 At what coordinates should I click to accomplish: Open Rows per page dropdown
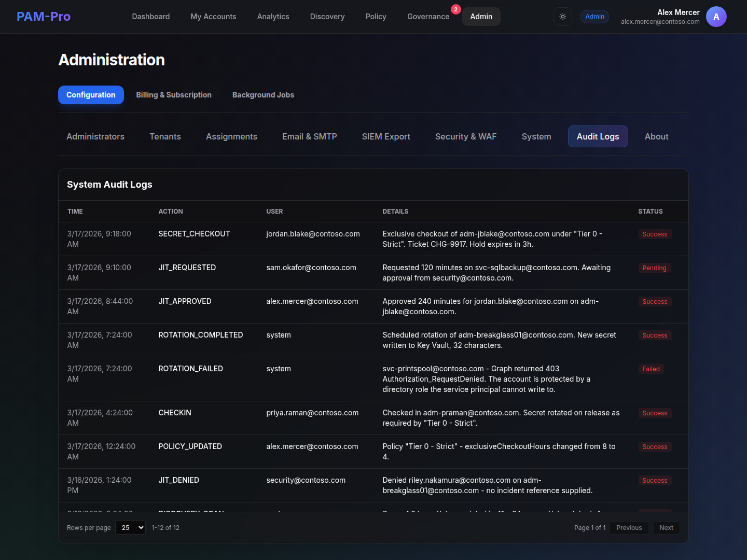coord(130,527)
